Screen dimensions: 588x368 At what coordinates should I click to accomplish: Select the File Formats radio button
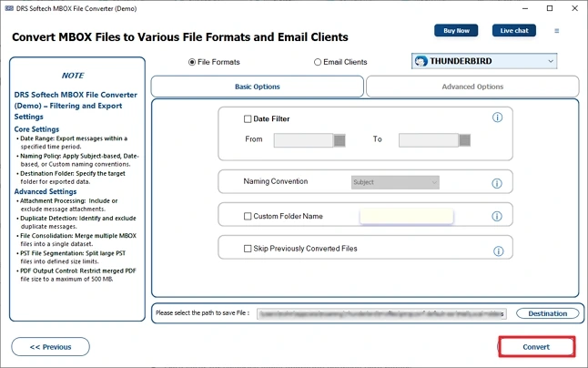[x=192, y=62]
